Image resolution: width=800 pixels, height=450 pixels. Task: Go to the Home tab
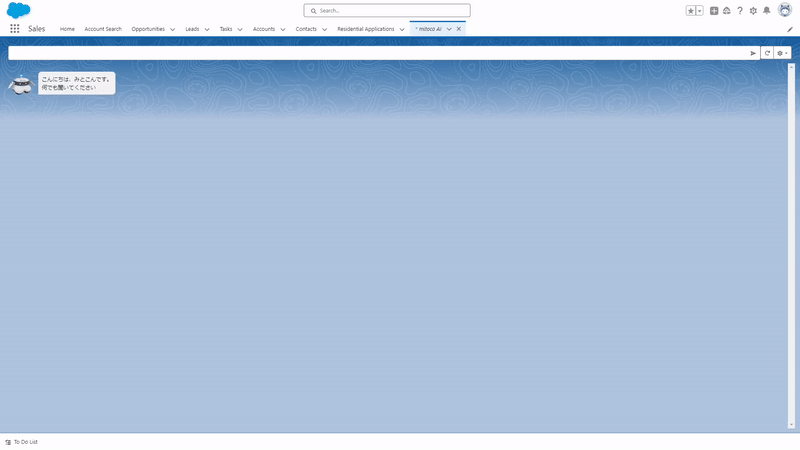[x=67, y=29]
